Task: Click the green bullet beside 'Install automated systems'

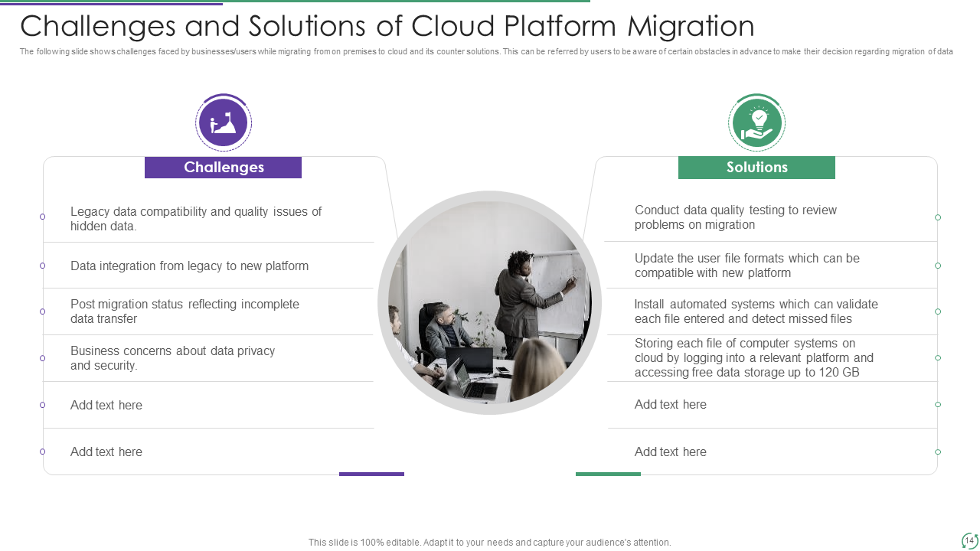Action: (938, 311)
